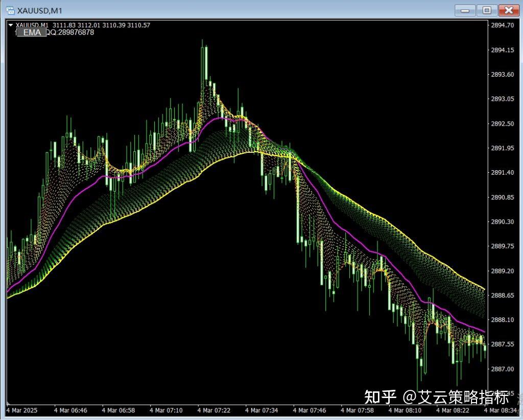The width and height of the screenshot is (523, 420).
Task: Click the 4 Mar 07:46 time label
Action: pos(310,410)
